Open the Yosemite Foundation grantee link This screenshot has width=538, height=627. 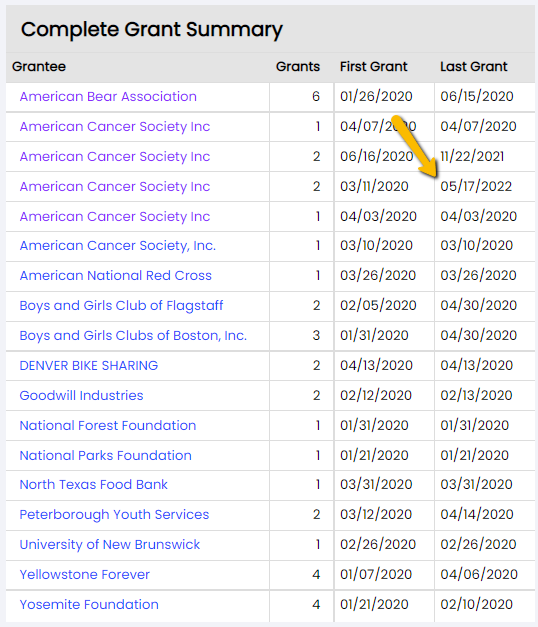pos(89,605)
